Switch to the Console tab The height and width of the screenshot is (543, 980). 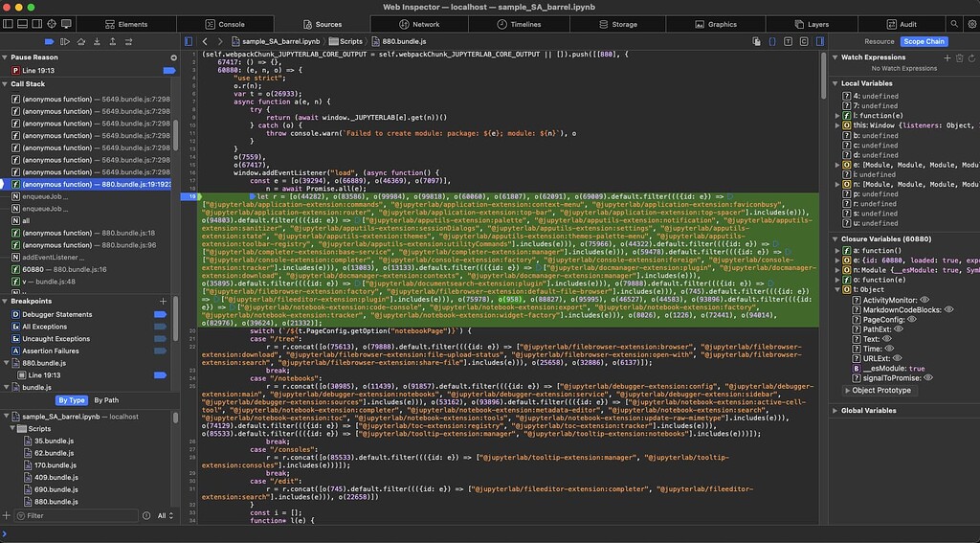[224, 24]
